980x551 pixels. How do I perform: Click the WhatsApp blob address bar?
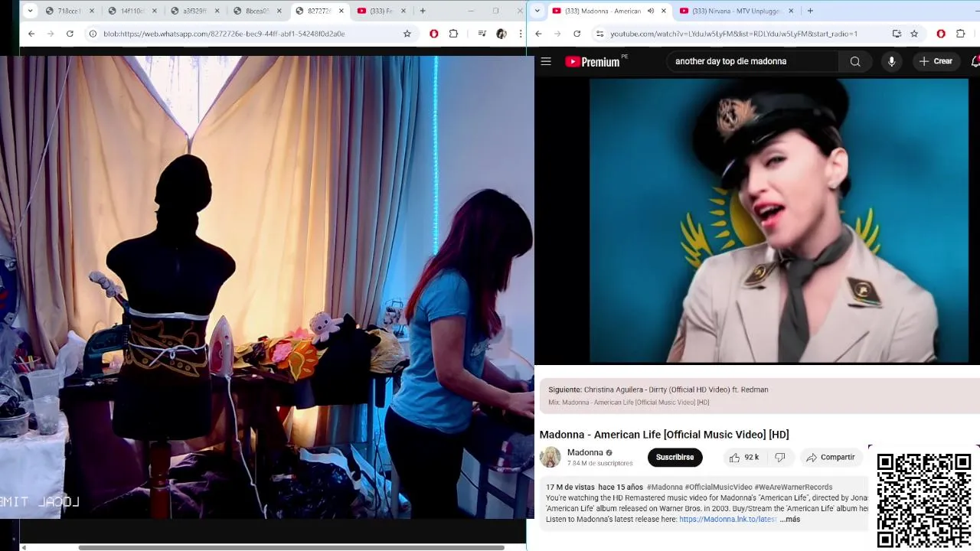(224, 34)
